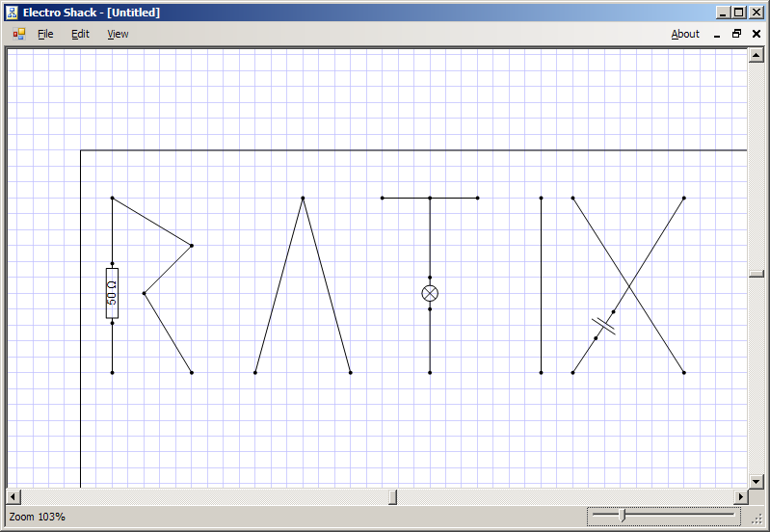Open the About menu item

(685, 34)
